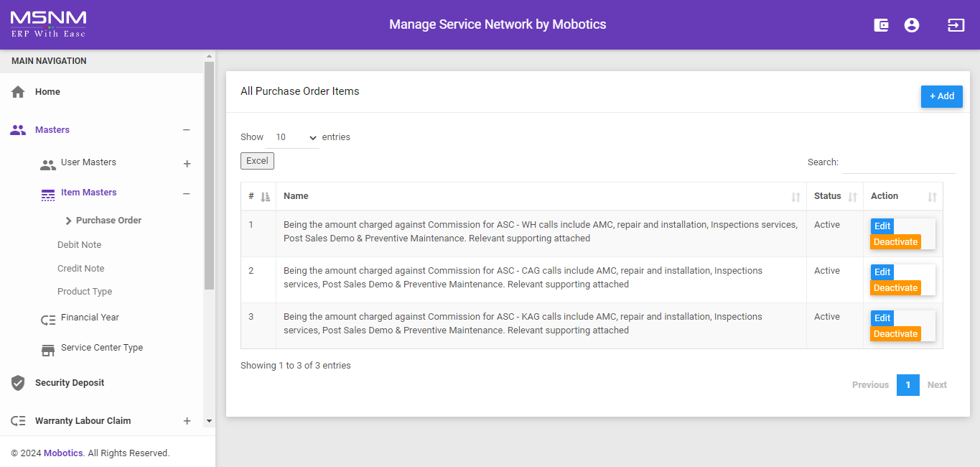Image resolution: width=980 pixels, height=467 pixels.
Task: Open the Show entries count dropdown
Action: coord(296,137)
